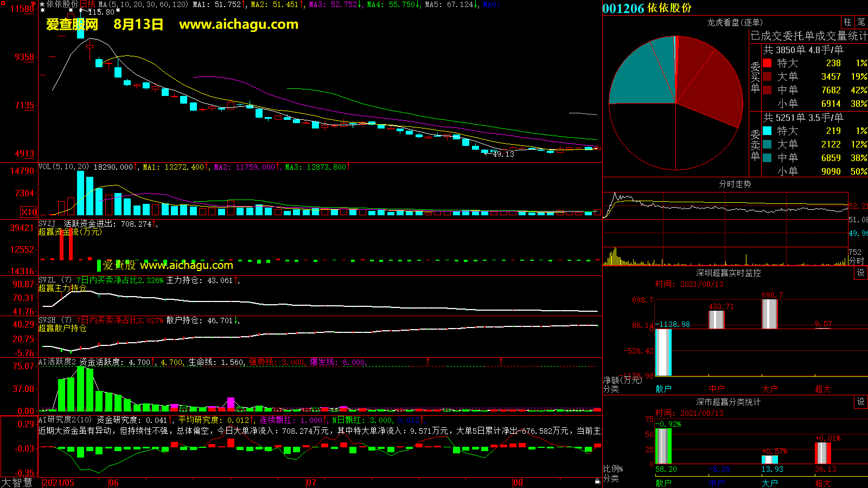
Task: Click the lock icon at bottom right
Action: pos(597,481)
